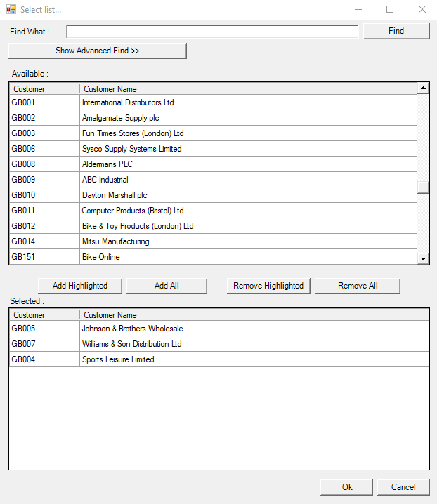Screen dimensions: 437x504
Task: Select Sports Leisure Limited in Selected list
Action: pyautogui.click(x=118, y=359)
